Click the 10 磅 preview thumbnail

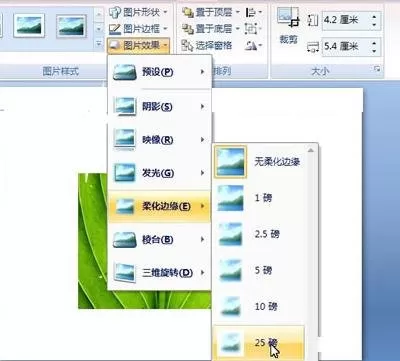pos(230,306)
